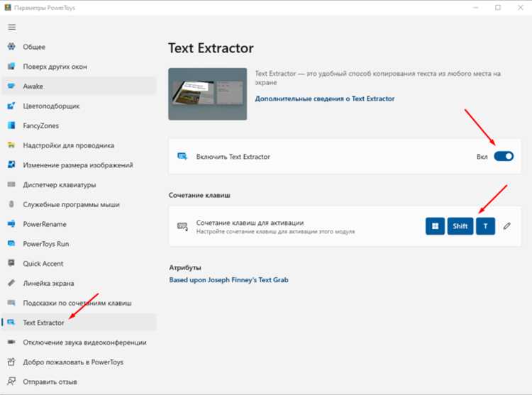Click the FancyZones icon
Screen dimensions: 532x395
[11, 126]
